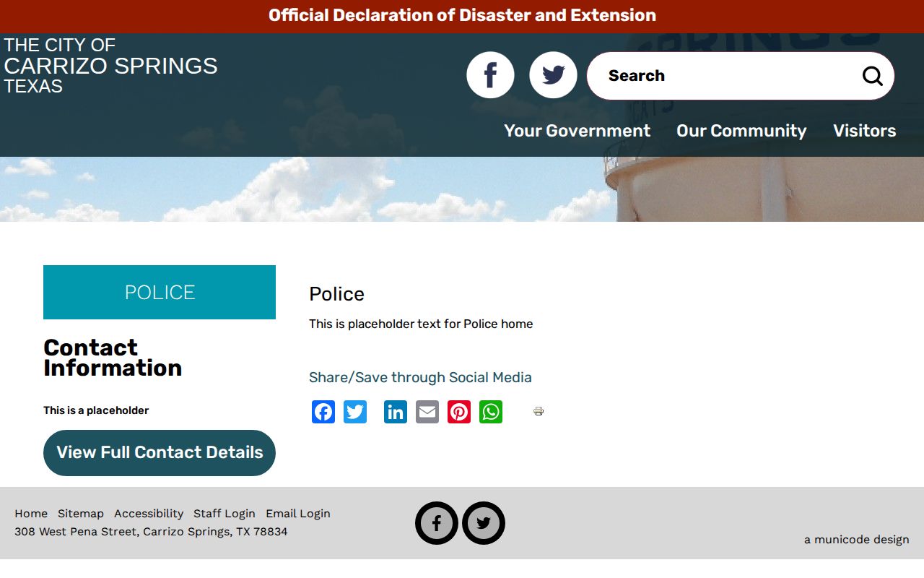Click the search magnifier icon
The height and width of the screenshot is (578, 924).
coord(872,76)
